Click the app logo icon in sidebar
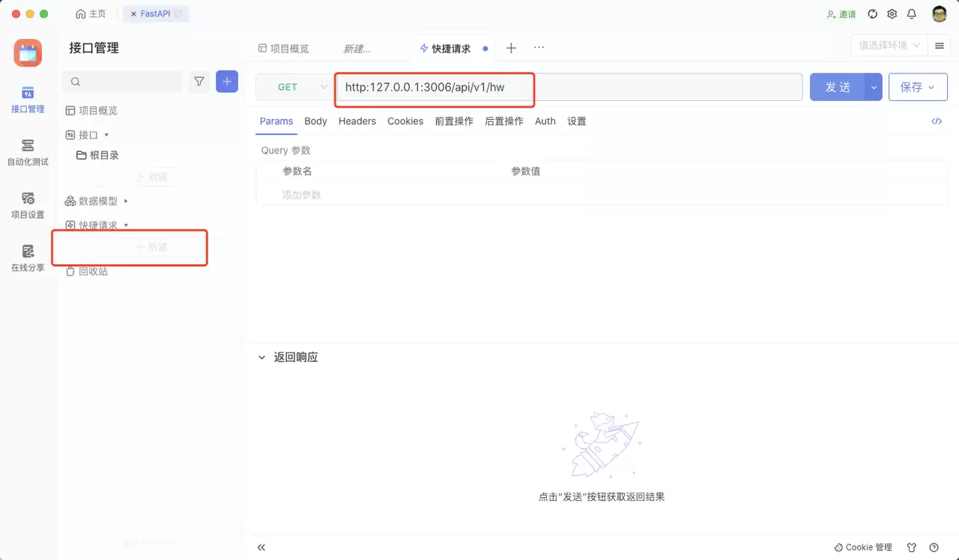Image resolution: width=959 pixels, height=560 pixels. point(28,52)
